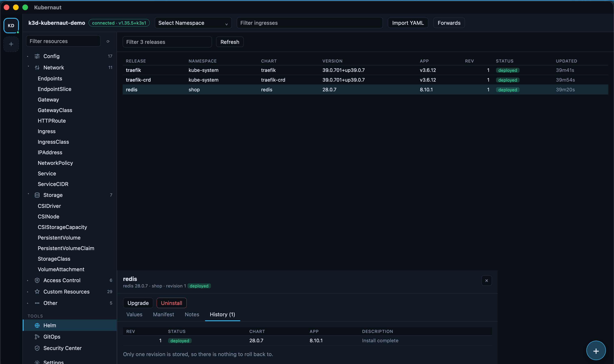This screenshot has width=614, height=364.
Task: Uninstall the redis release
Action: coord(171,303)
